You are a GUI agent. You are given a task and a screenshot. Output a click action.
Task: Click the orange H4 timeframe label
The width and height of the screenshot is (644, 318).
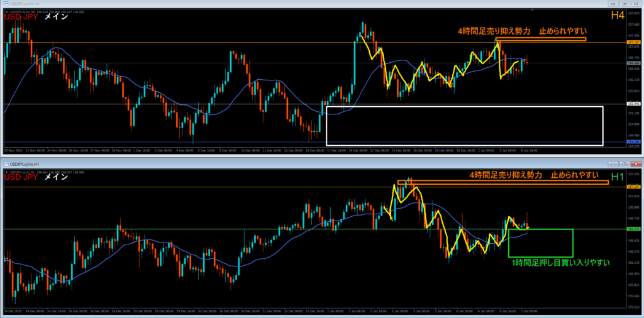pos(618,16)
